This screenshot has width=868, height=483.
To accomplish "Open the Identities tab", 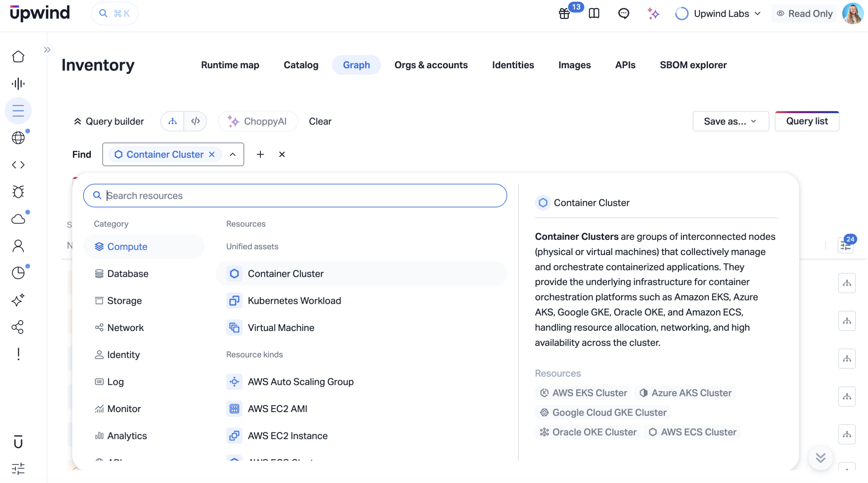I will [513, 65].
